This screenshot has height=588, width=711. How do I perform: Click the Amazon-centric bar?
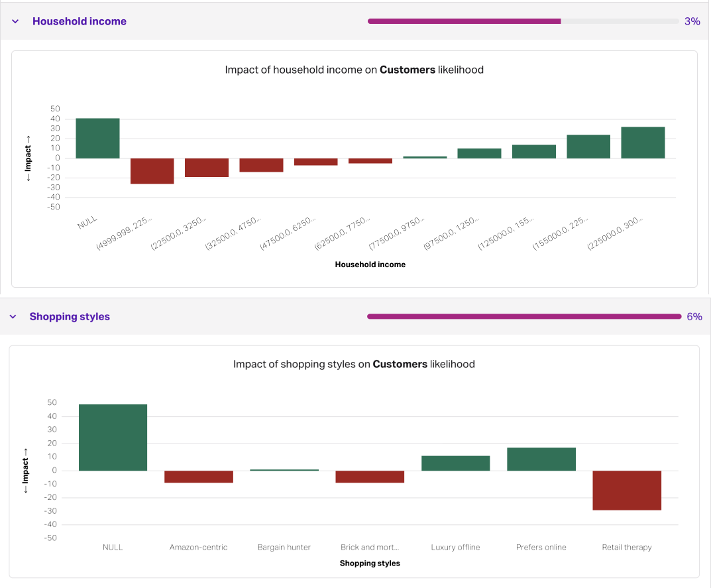pyautogui.click(x=199, y=477)
